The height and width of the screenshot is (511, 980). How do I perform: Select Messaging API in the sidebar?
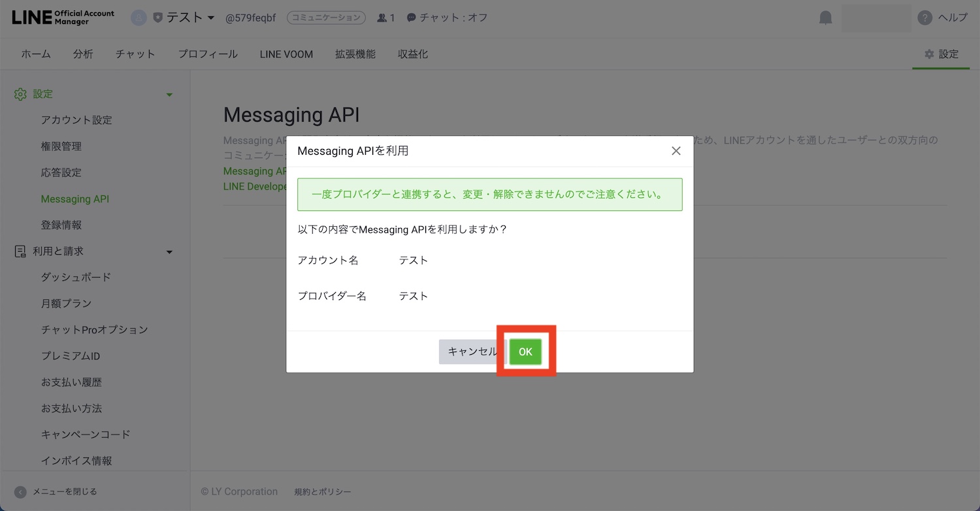pos(74,199)
